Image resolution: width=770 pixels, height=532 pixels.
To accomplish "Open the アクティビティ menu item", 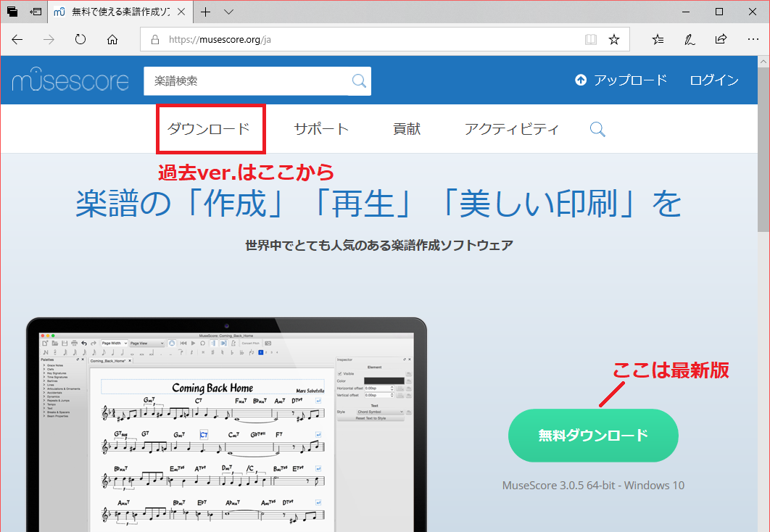I will (x=512, y=129).
